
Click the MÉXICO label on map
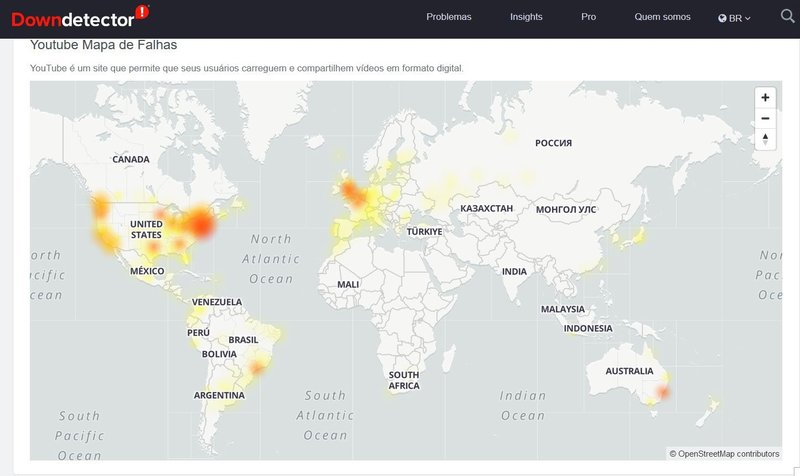click(147, 271)
